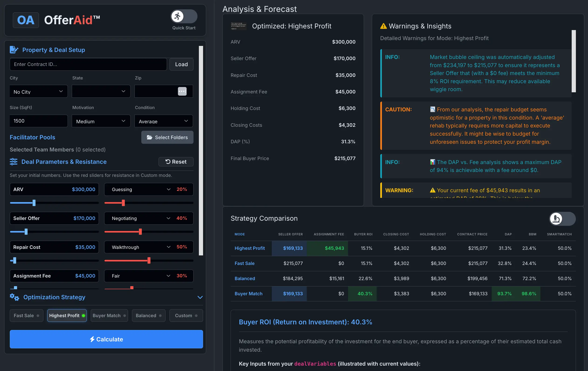Open the Balanced mode row link
Viewport: 588px width, 371px height.
pos(245,278)
